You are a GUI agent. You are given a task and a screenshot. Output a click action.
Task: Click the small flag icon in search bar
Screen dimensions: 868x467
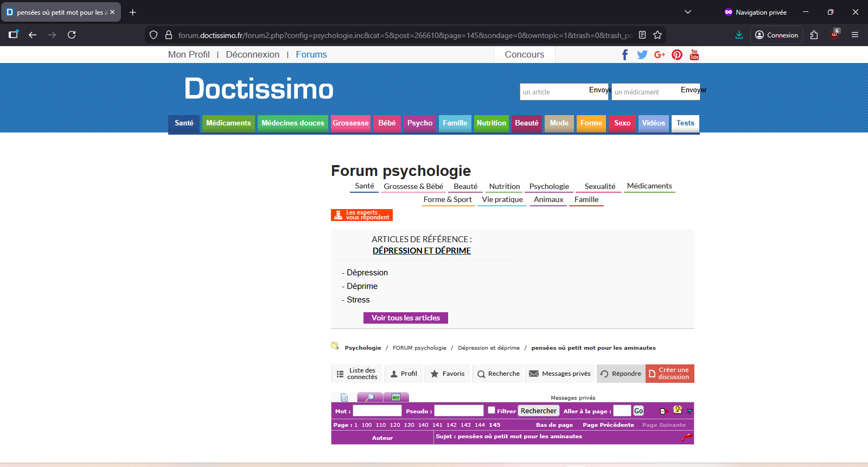690,411
